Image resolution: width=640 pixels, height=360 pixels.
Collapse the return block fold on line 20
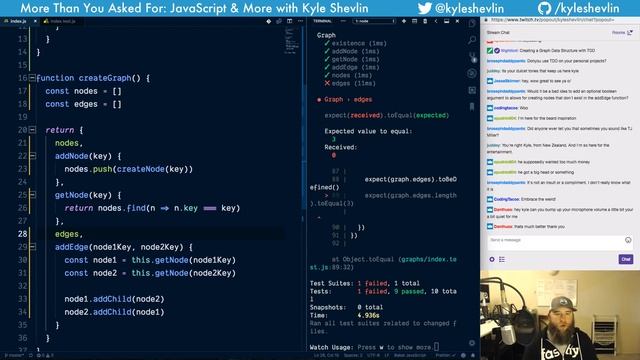point(32,130)
